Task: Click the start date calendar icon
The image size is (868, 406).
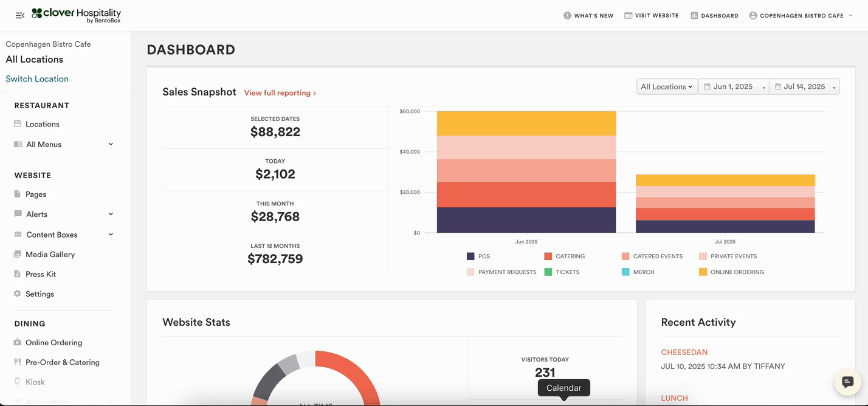Action: (x=707, y=87)
